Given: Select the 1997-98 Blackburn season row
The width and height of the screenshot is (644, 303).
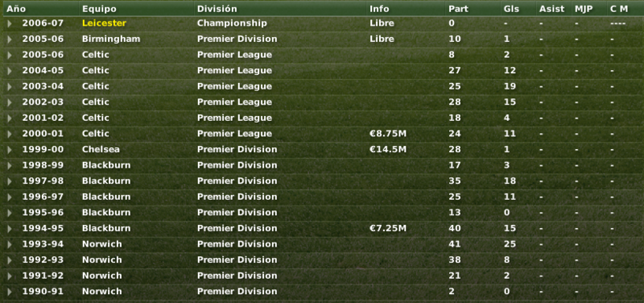Looking at the screenshot, I should [x=322, y=181].
